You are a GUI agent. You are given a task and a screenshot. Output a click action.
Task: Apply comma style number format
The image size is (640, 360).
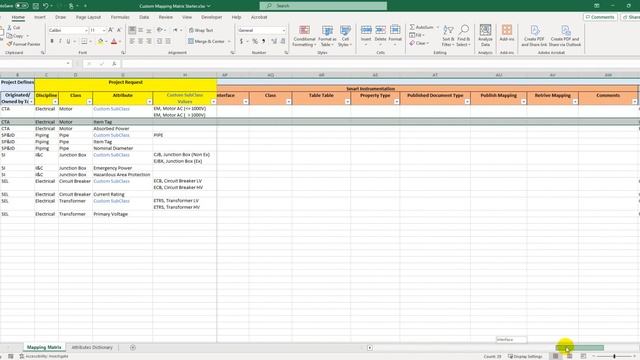coord(264,41)
